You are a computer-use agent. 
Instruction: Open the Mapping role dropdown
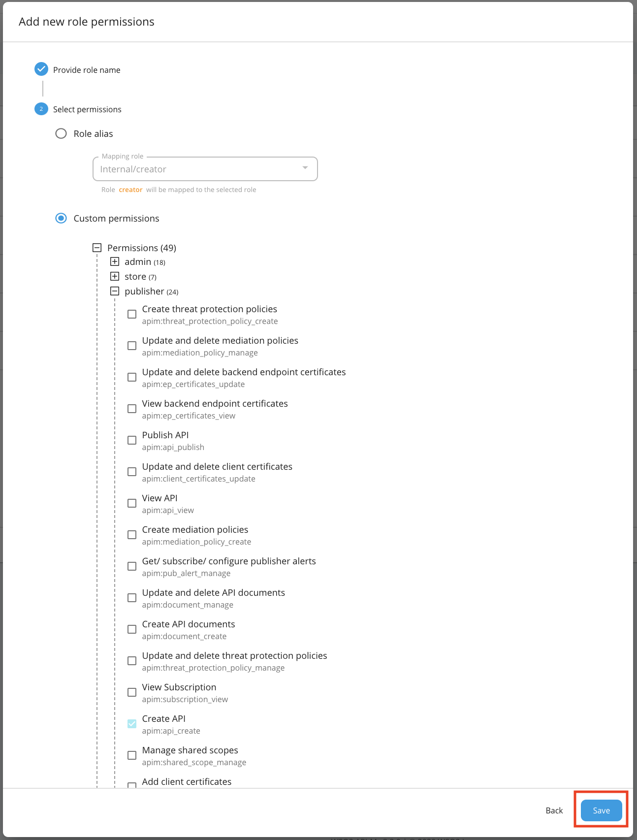[306, 168]
